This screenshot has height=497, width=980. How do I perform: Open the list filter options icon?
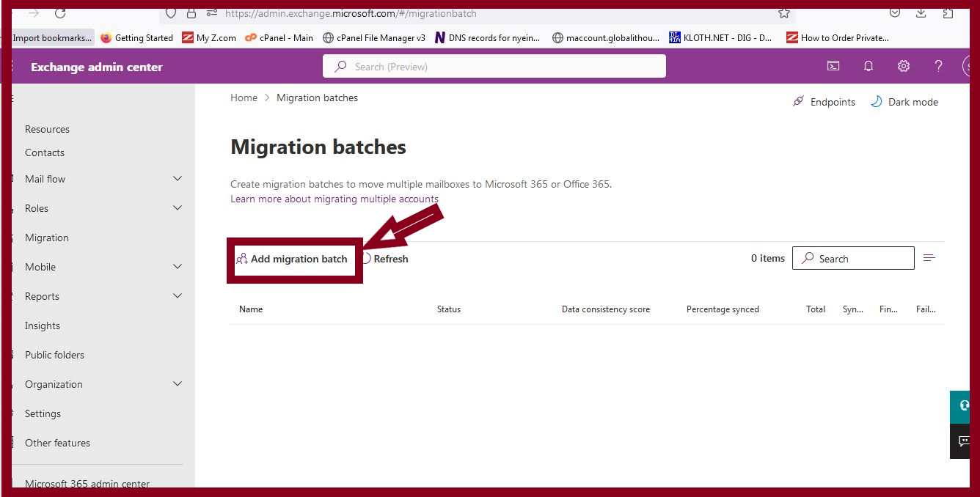(929, 258)
